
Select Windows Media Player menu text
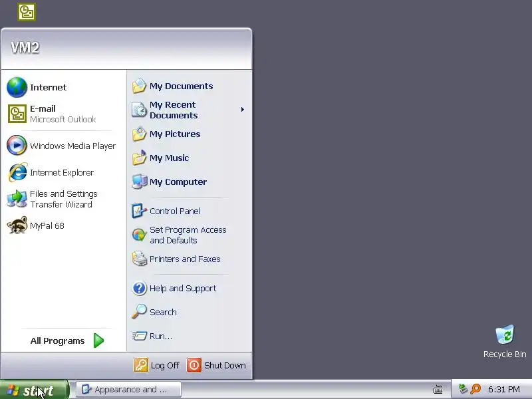[73, 146]
